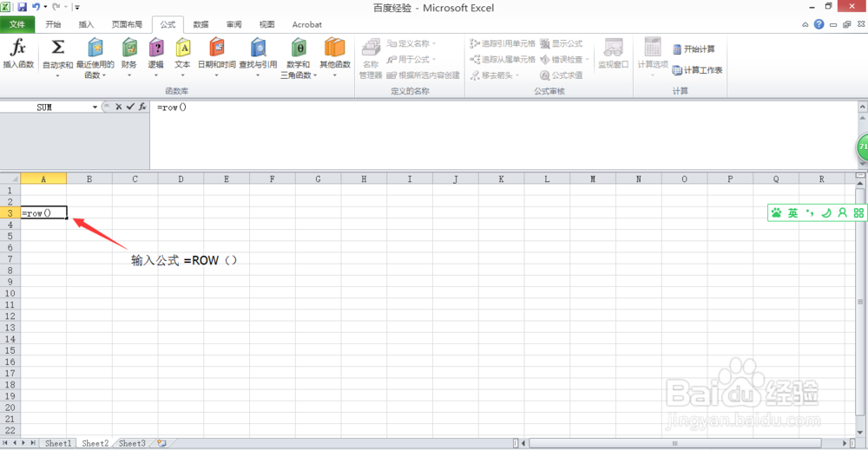This screenshot has height=450, width=868.
Task: Click the horizontal scrollbar right arrow
Action: (x=845, y=443)
